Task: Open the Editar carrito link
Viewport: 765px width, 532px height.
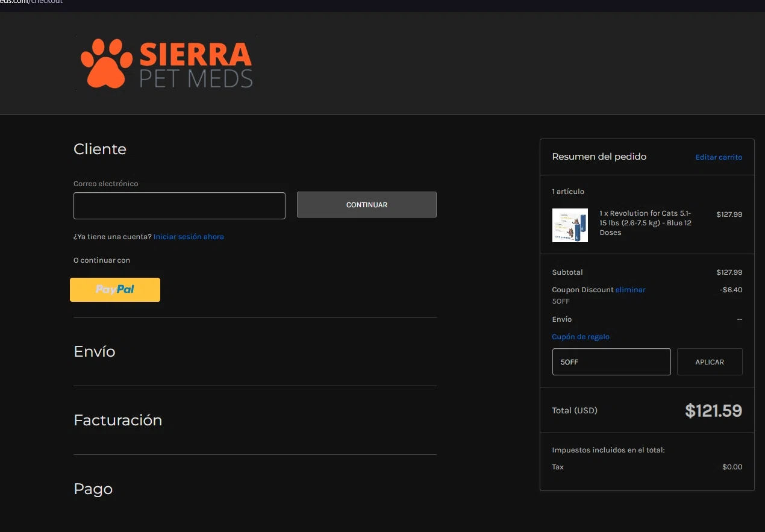Action: pos(719,157)
